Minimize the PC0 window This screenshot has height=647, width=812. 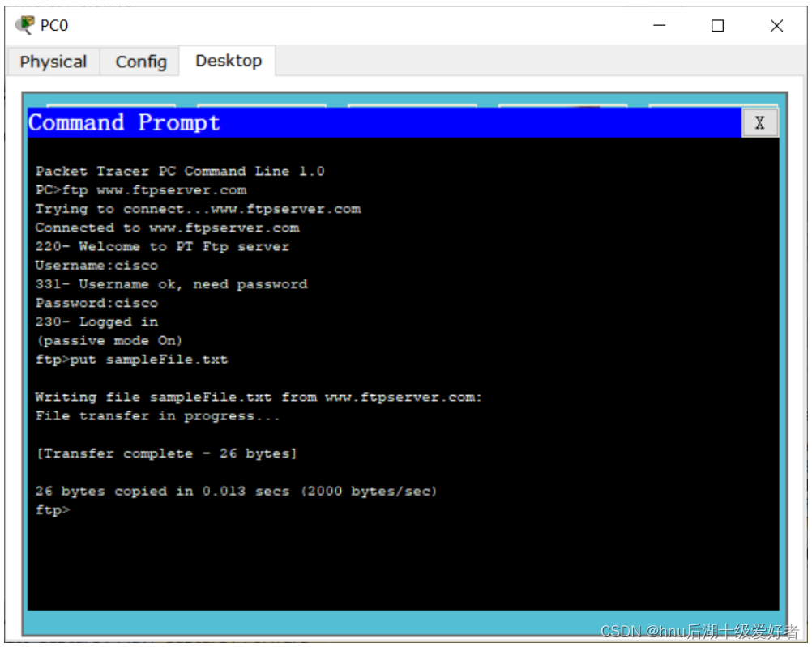659,25
